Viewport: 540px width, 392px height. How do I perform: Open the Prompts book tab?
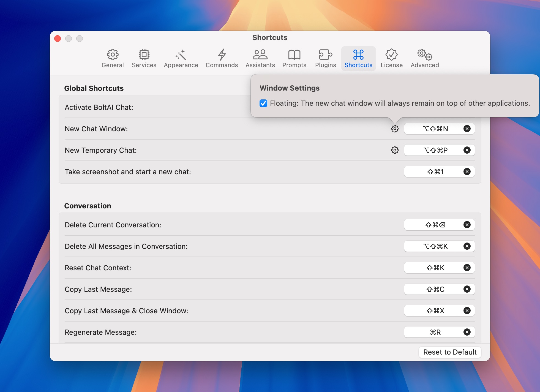click(294, 58)
